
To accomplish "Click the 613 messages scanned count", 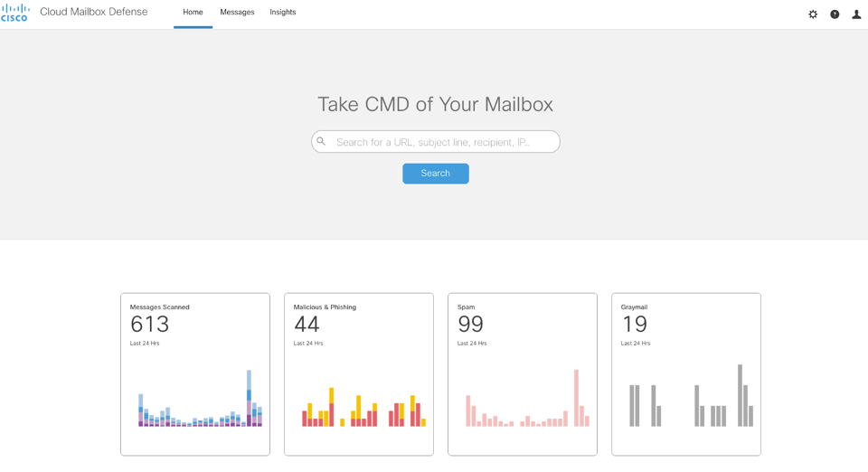I will click(x=149, y=325).
